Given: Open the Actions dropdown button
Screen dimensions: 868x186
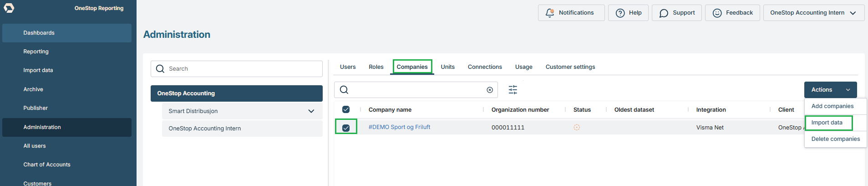Looking at the screenshot, I should 830,90.
